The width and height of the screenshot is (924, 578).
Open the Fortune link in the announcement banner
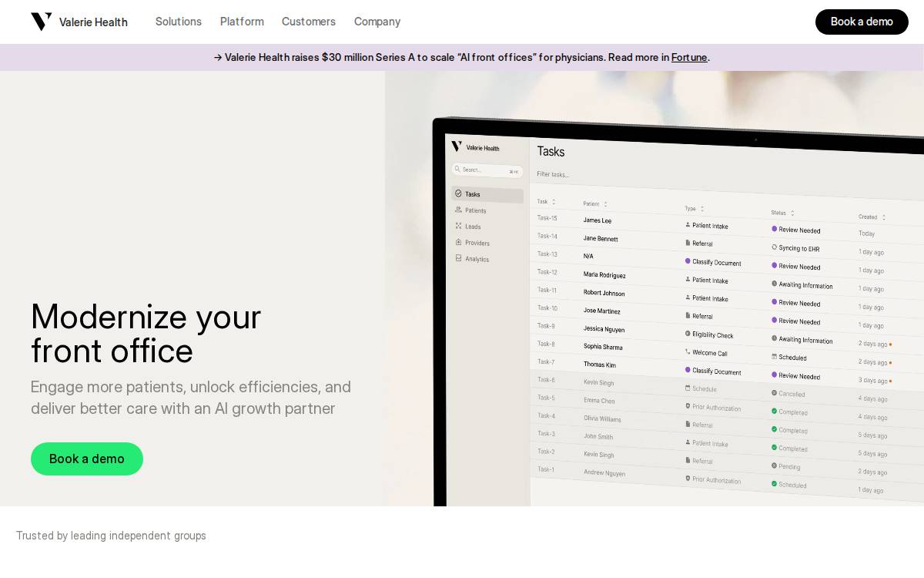pyautogui.click(x=689, y=58)
